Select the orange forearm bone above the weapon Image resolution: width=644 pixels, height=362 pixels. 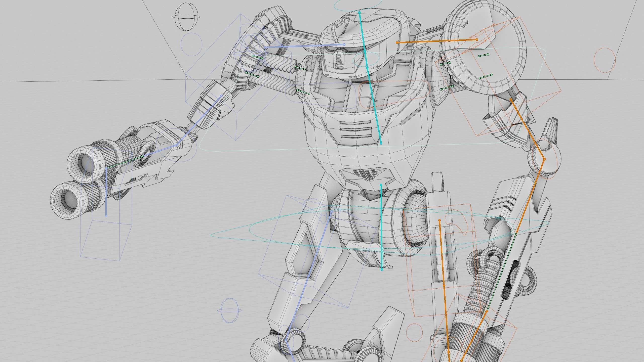click(x=530, y=197)
